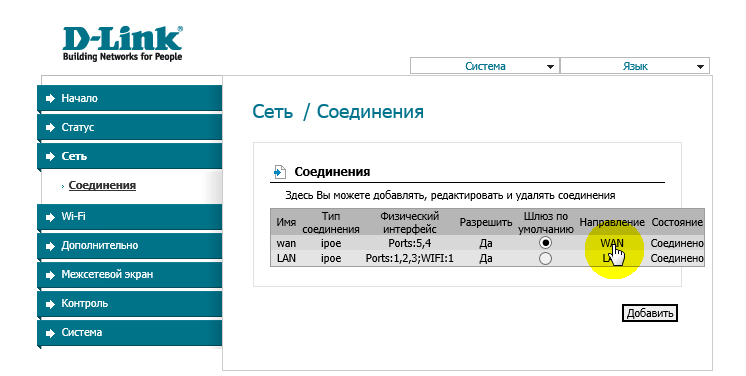Screen dimensions: 746x376
Task: Click ipoe type in the LAN row
Action: (331, 258)
